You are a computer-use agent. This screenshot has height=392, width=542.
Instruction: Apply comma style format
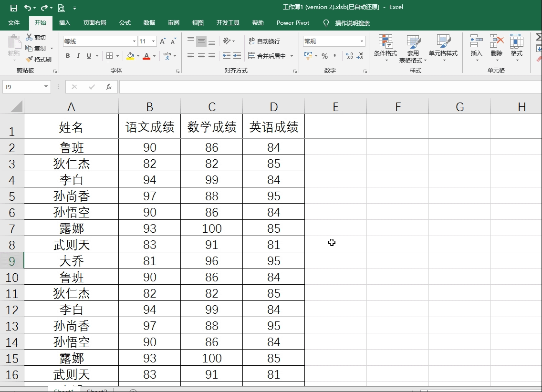pyautogui.click(x=334, y=56)
